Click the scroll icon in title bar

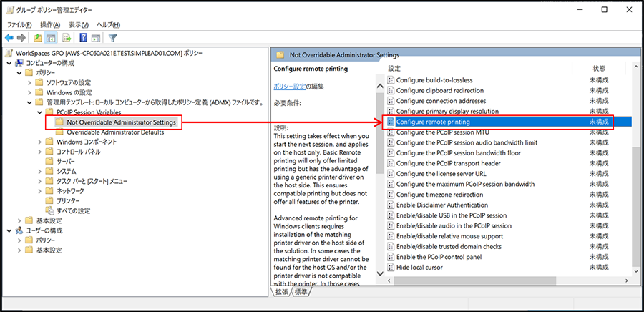tap(10, 9)
